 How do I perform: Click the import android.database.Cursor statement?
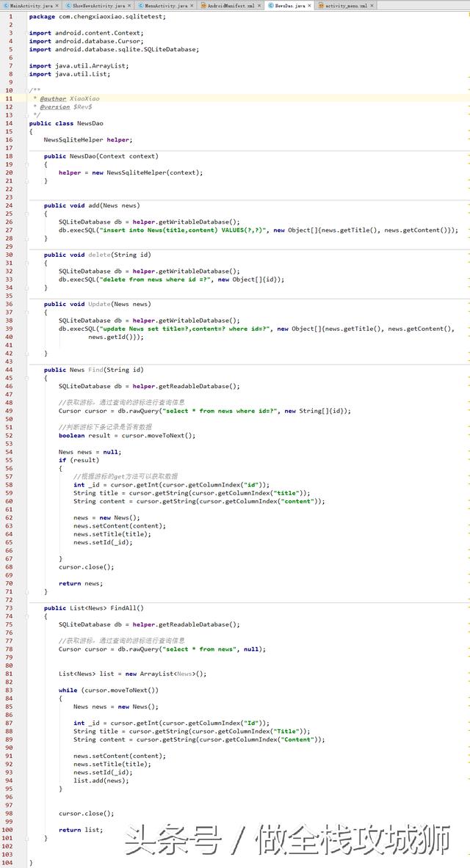point(86,42)
